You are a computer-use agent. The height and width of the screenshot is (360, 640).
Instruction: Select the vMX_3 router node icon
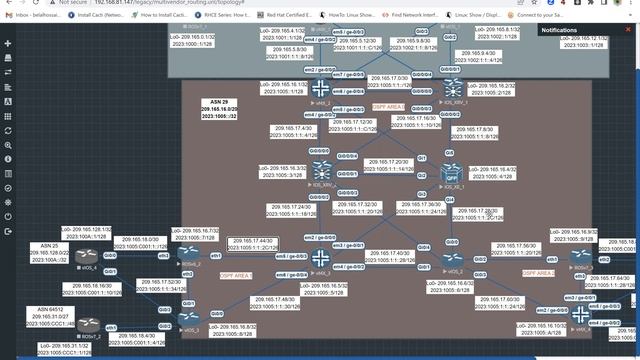click(321, 258)
